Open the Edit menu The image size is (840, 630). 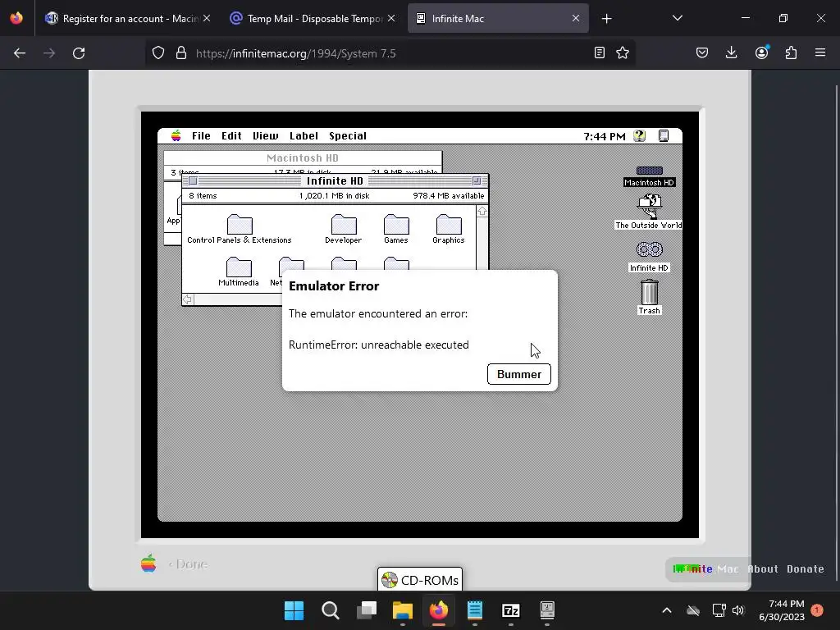(x=231, y=135)
